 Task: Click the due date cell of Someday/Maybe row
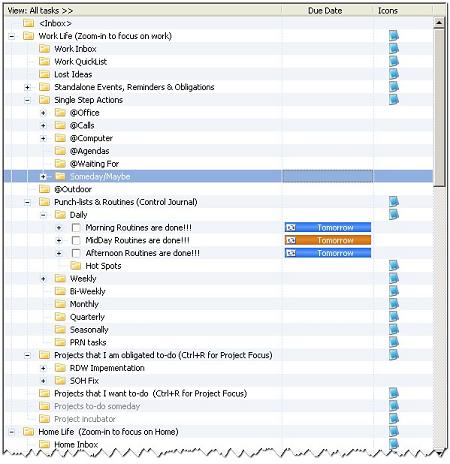pyautogui.click(x=328, y=176)
